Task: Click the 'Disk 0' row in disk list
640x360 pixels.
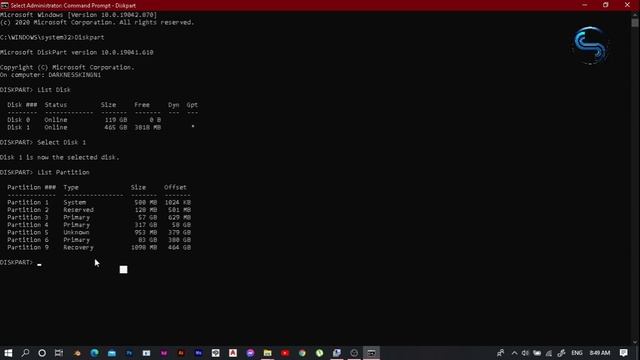Action: [x=84, y=120]
